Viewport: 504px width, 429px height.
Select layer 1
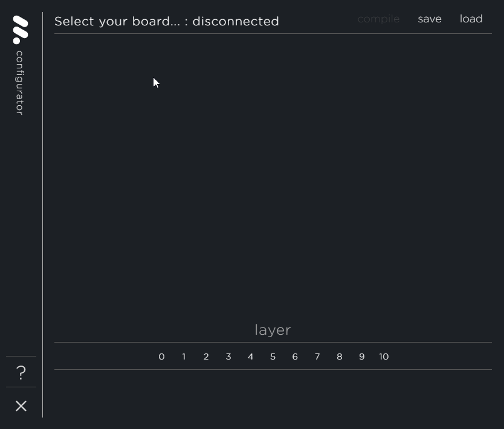pyautogui.click(x=184, y=356)
